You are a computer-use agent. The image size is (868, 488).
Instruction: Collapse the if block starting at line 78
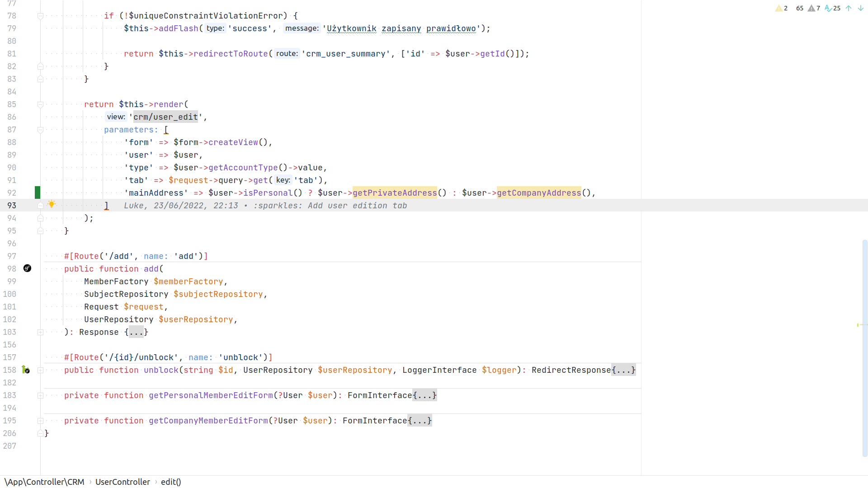coord(40,16)
